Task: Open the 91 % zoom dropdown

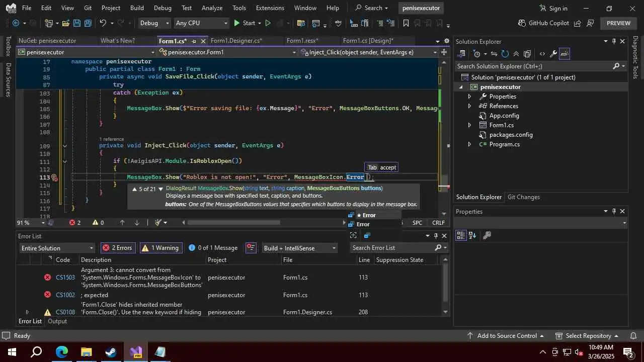Action: 30,222
